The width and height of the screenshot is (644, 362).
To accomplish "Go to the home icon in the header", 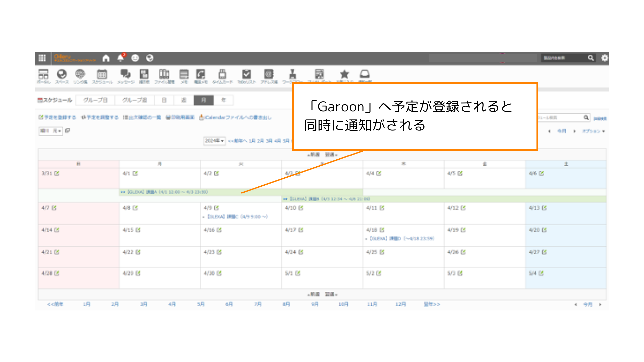I will pos(106,58).
